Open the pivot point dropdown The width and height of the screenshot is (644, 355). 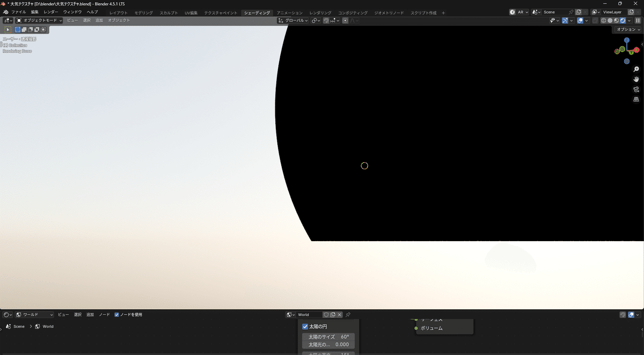[x=316, y=20]
